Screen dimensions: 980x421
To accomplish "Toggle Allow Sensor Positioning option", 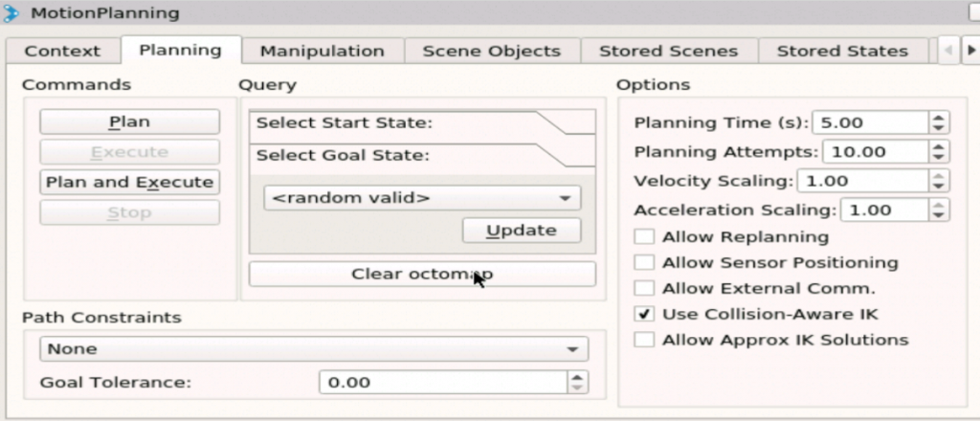I will tap(645, 262).
